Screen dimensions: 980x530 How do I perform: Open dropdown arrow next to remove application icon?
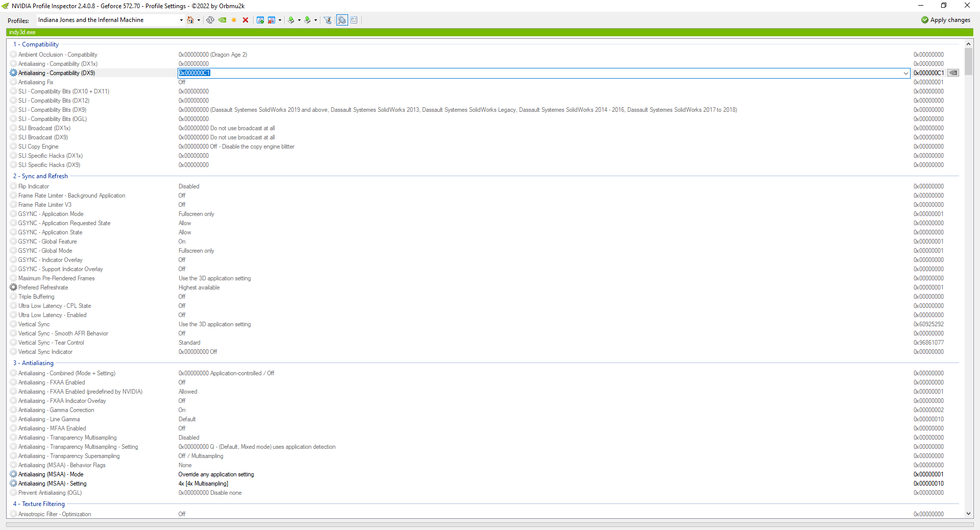[280, 20]
